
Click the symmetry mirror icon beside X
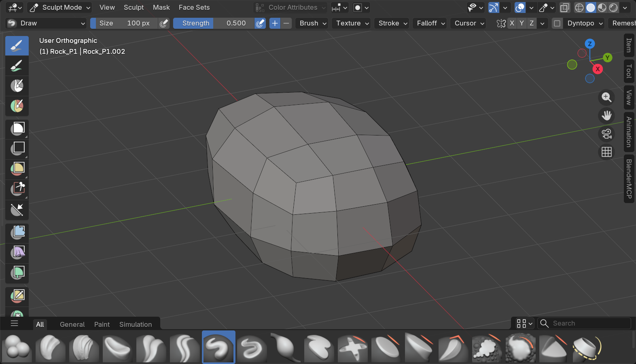[x=501, y=23]
